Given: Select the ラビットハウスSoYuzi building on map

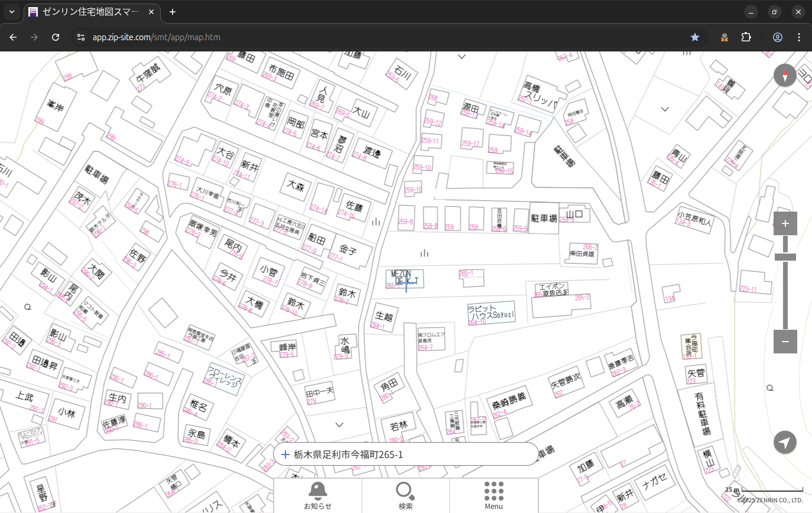Looking at the screenshot, I should 491,312.
